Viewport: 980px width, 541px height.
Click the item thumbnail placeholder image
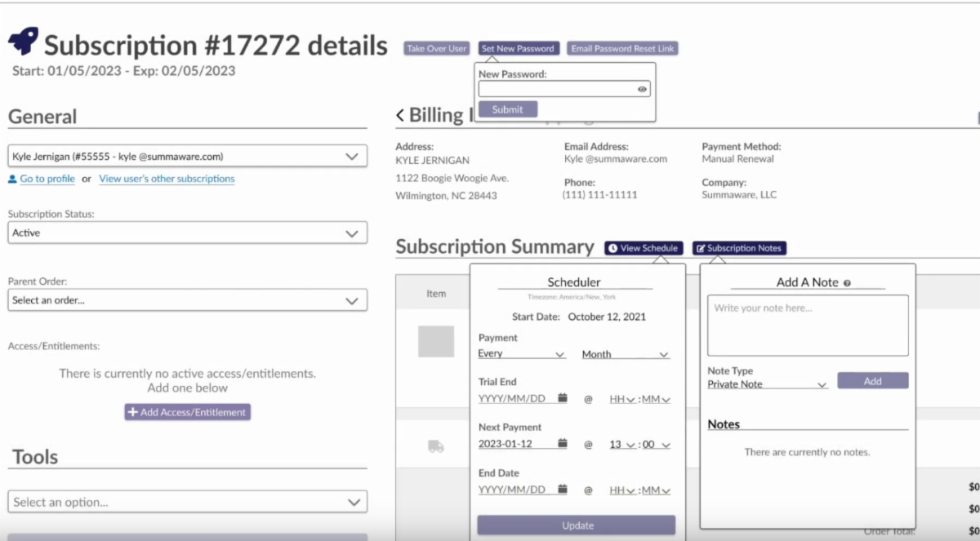tap(436, 342)
